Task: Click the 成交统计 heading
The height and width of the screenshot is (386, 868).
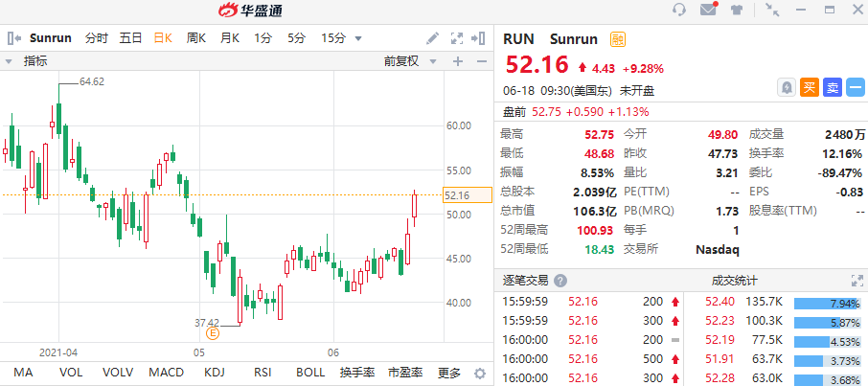Action: (734, 281)
